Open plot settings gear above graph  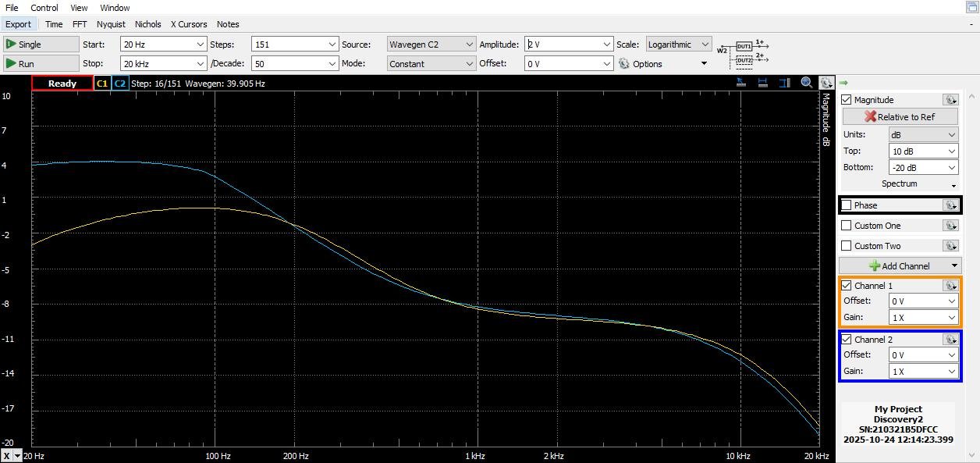click(x=826, y=83)
